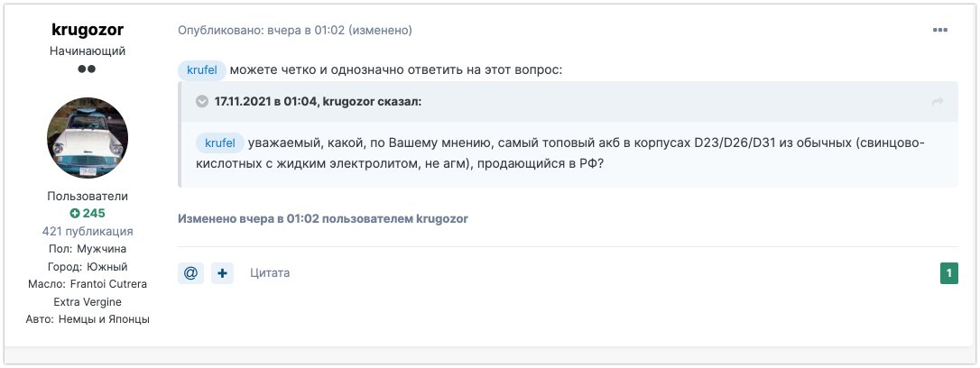Viewport: 980px width, 368px height.
Task: Click Цитата to quote this post
Action: click(270, 273)
